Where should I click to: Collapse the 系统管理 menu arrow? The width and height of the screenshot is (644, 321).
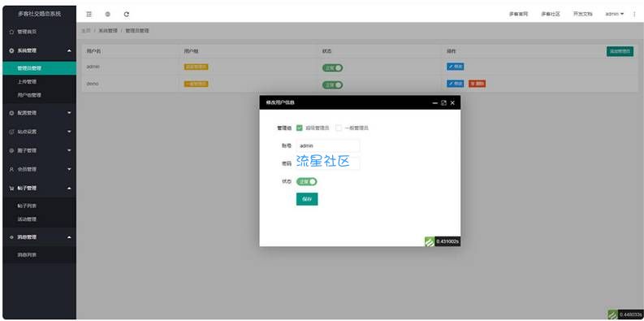click(69, 50)
